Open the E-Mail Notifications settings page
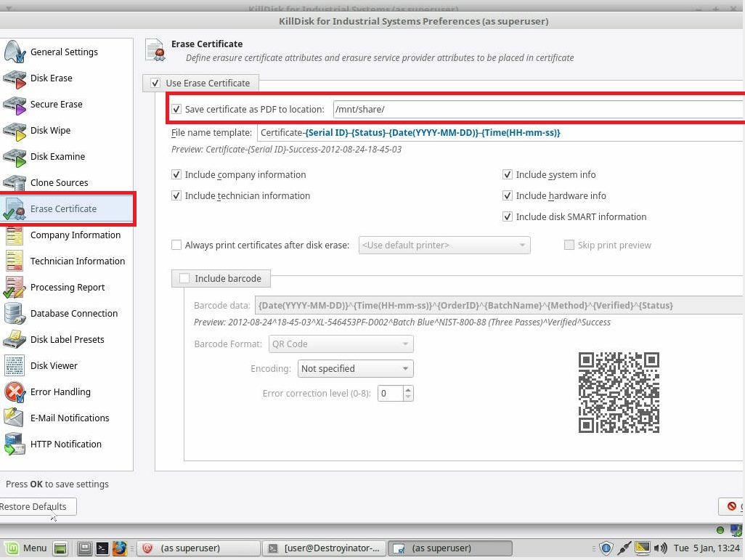This screenshot has height=560, width=745. tap(70, 418)
